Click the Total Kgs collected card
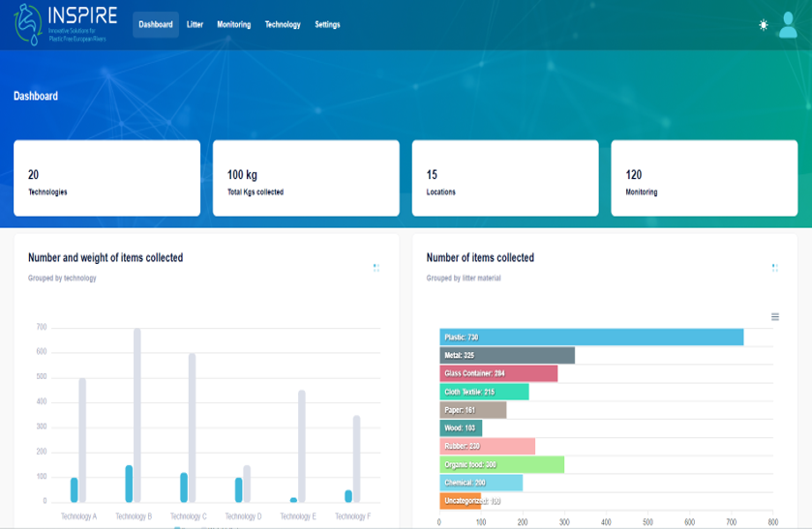 (x=306, y=178)
